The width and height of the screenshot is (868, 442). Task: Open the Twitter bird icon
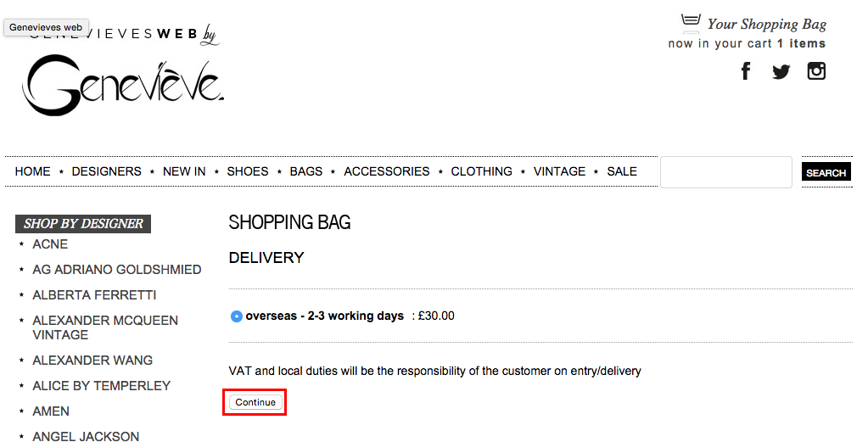pos(781,71)
